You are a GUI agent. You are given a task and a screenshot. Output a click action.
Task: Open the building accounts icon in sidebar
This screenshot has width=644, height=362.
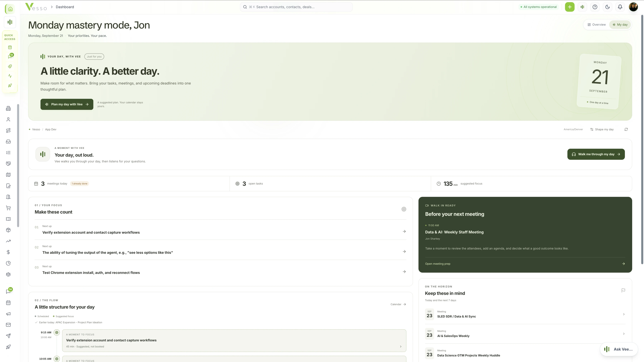coord(8,109)
